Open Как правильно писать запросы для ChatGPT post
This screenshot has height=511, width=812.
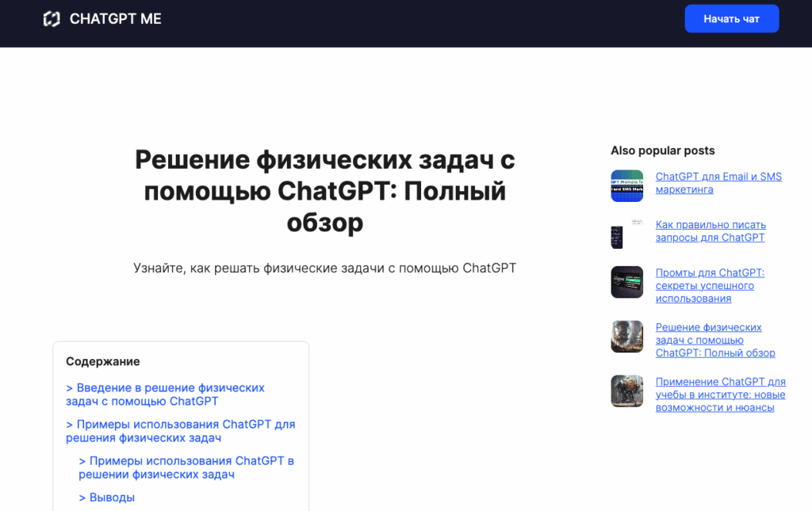[710, 231]
